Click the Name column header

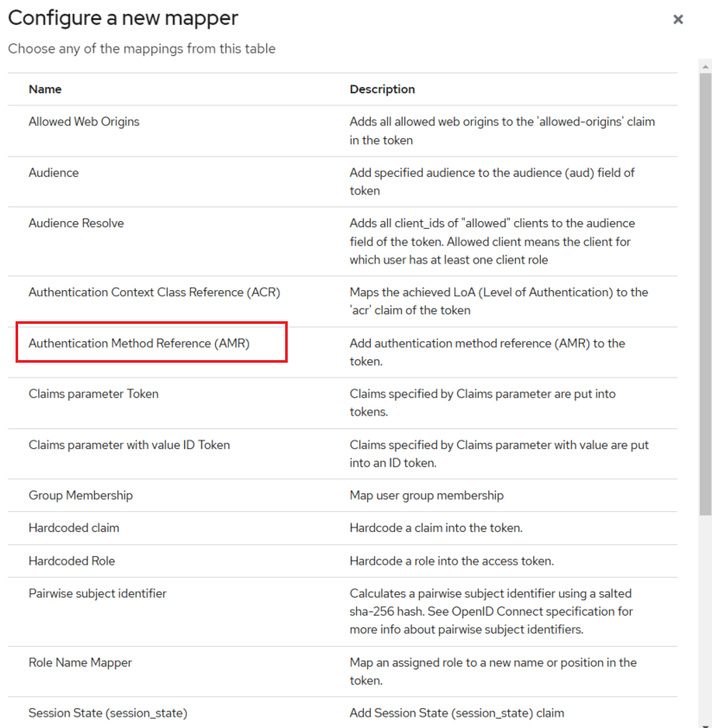point(45,90)
